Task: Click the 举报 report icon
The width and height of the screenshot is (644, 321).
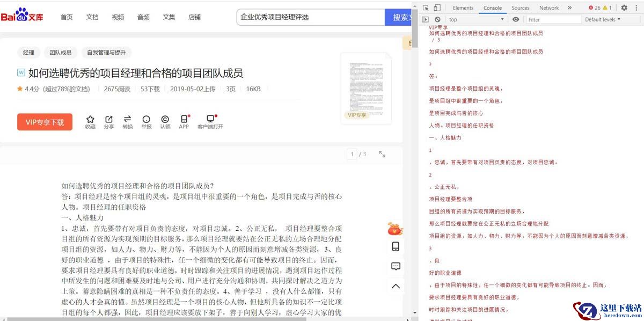Action: pos(146,119)
